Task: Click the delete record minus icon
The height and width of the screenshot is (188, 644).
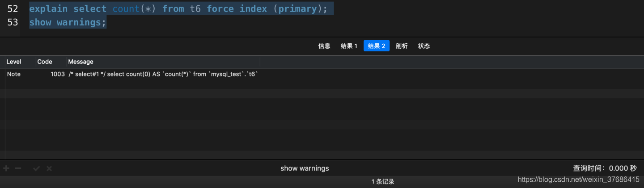Action: [x=18, y=168]
